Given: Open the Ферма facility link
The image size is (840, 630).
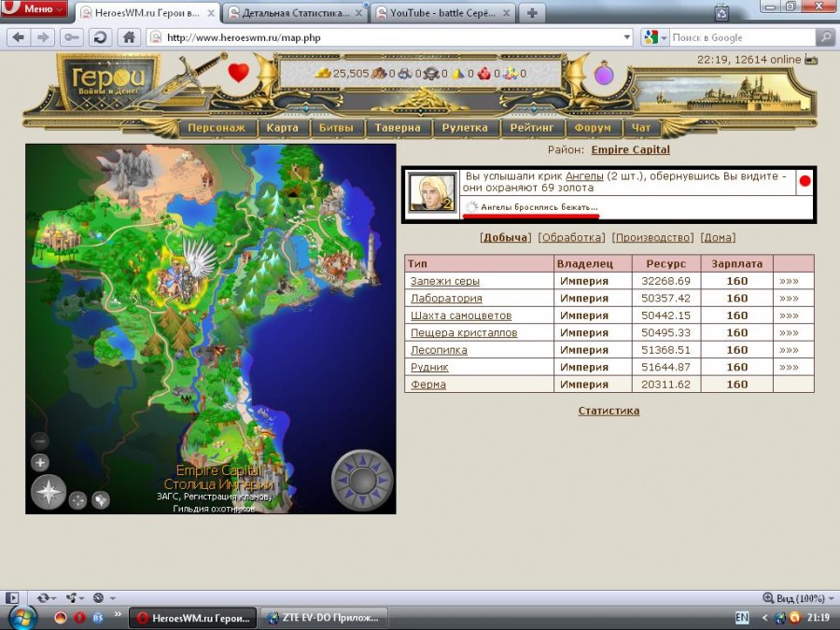Looking at the screenshot, I should (x=428, y=385).
